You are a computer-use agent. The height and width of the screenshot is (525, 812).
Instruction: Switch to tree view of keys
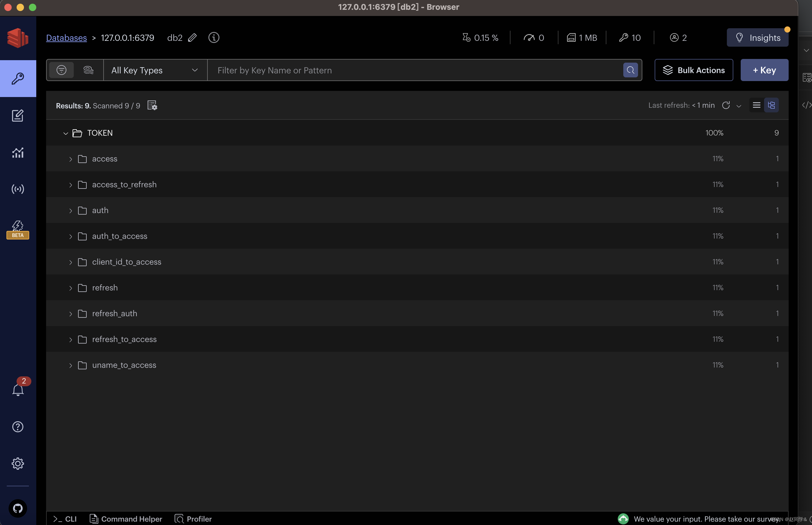[x=771, y=105]
